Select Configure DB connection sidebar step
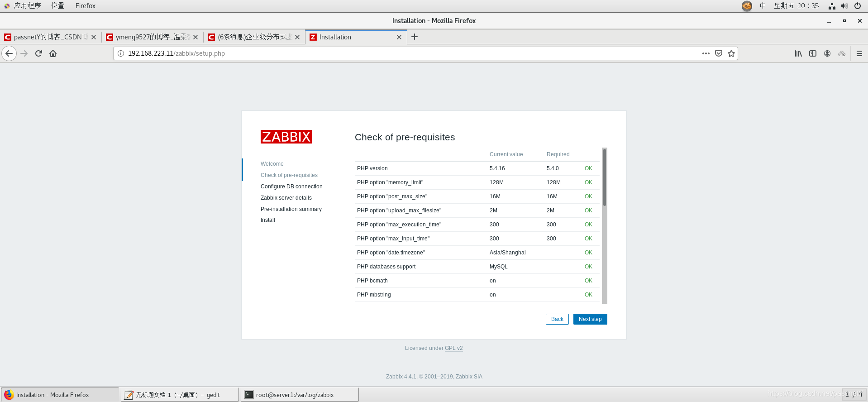Viewport: 868px width, 402px height. coord(291,187)
